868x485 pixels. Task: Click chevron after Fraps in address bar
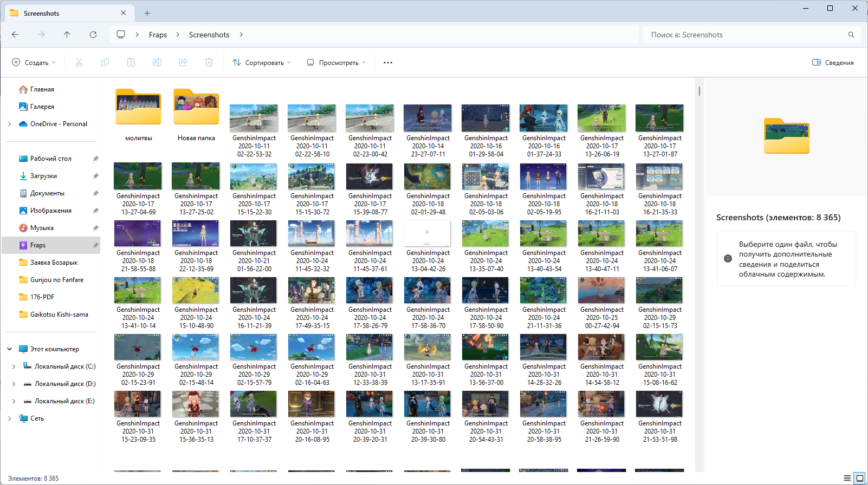coord(178,35)
